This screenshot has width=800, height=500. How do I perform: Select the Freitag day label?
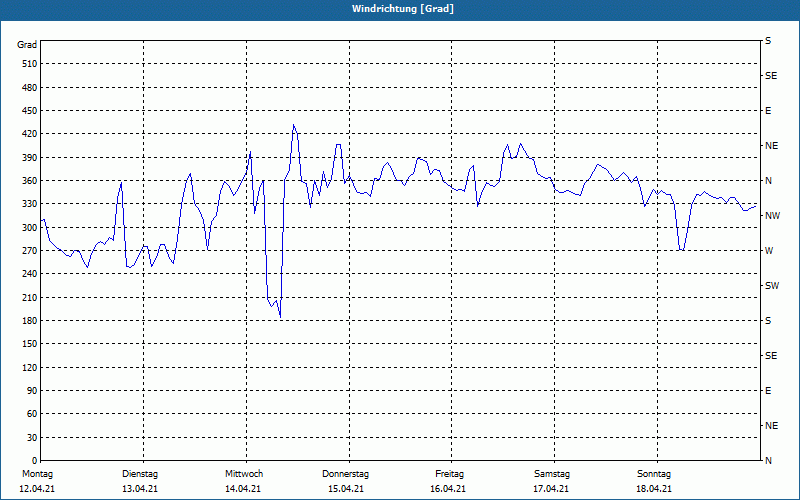[449, 474]
